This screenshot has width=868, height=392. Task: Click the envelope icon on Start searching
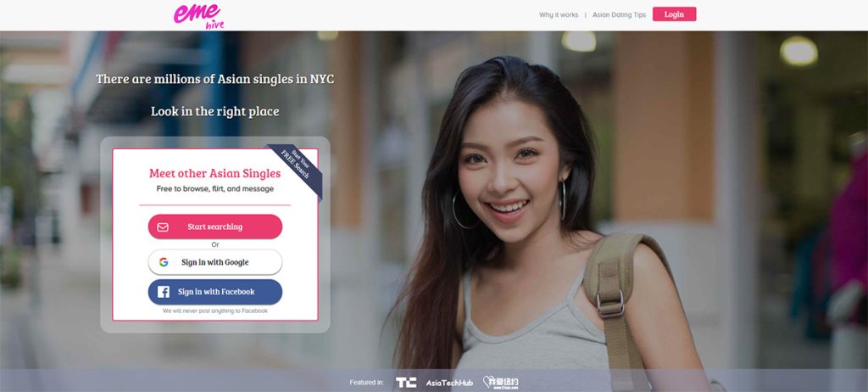coord(163,227)
